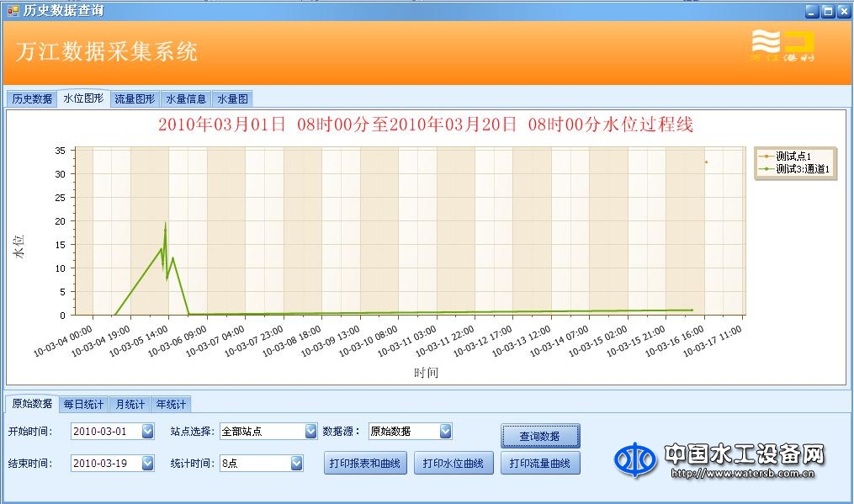Click the 查询数据 button
The image size is (854, 504).
click(540, 436)
